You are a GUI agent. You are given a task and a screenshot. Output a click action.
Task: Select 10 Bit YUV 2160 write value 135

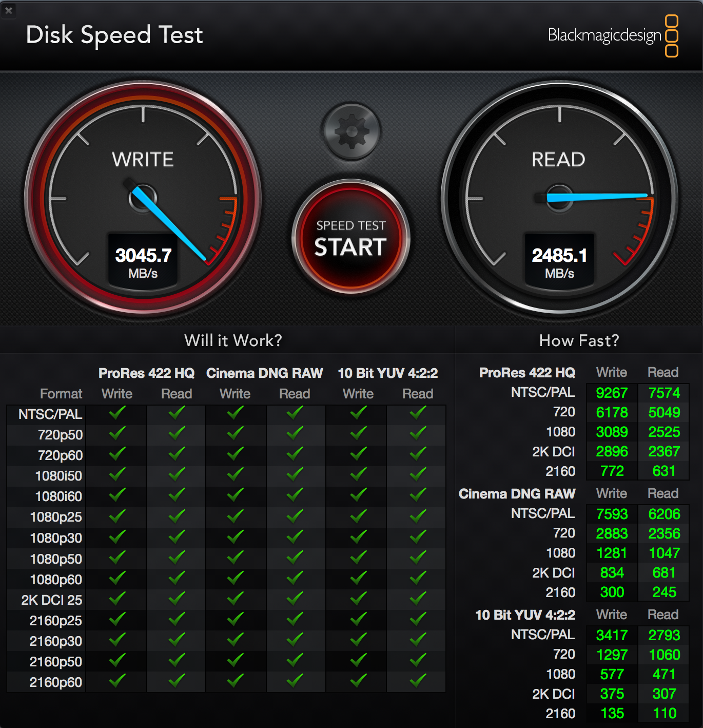612,713
